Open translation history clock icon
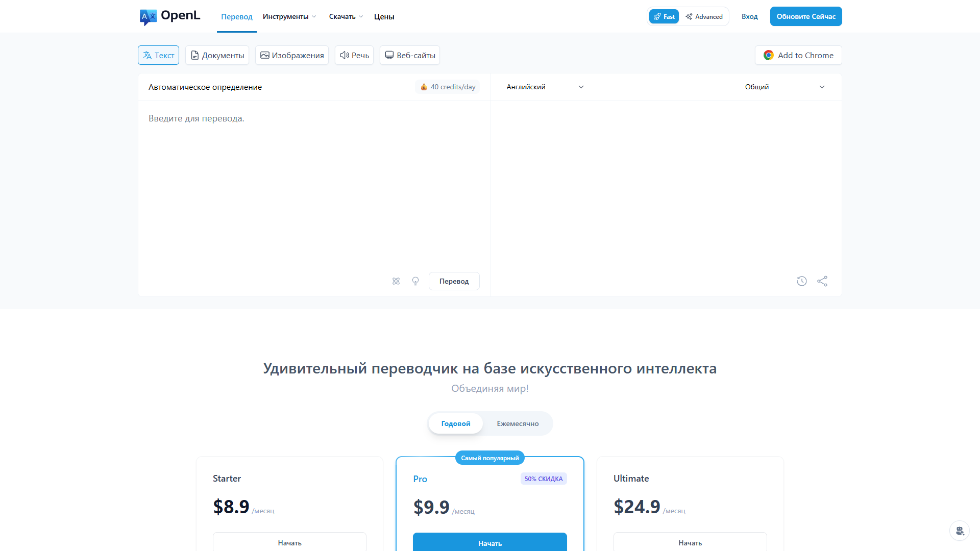 (x=802, y=281)
